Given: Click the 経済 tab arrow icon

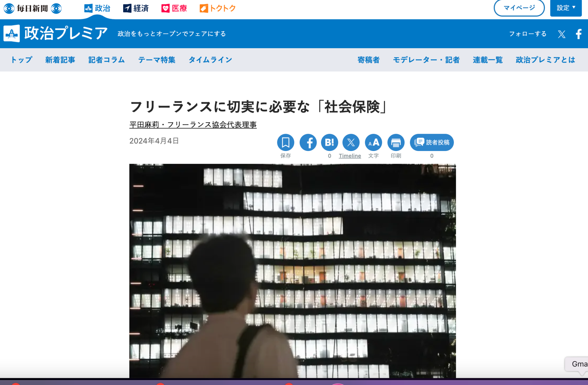Looking at the screenshot, I should click(127, 8).
